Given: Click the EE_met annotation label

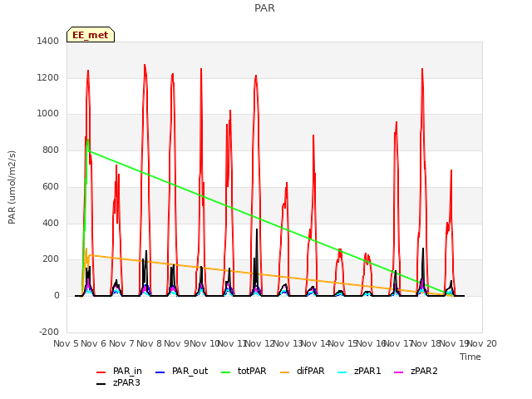Looking at the screenshot, I should click(x=91, y=35).
